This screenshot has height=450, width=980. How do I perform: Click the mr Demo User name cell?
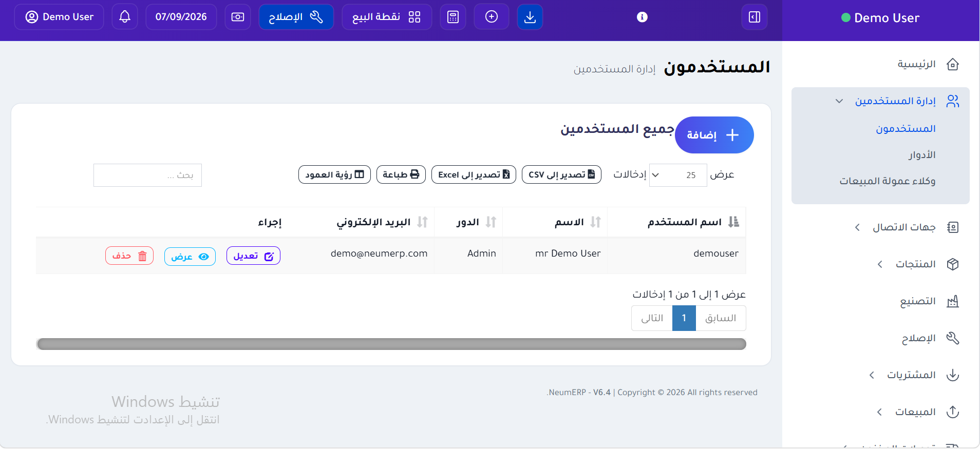568,253
